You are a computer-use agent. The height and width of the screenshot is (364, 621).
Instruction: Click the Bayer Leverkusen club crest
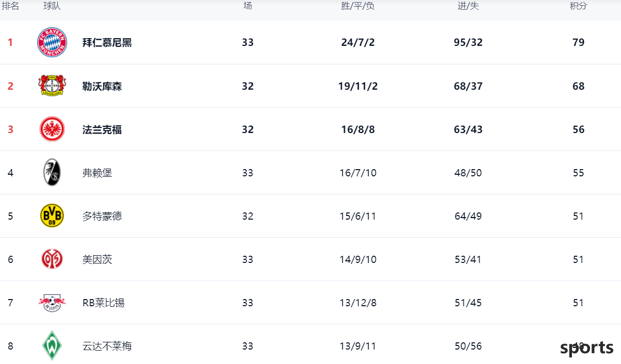(x=52, y=86)
